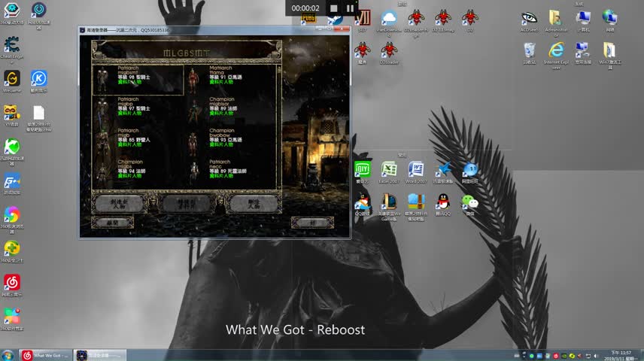The width and height of the screenshot is (644, 361).
Task: Pause the screen recording
Action: (350, 8)
